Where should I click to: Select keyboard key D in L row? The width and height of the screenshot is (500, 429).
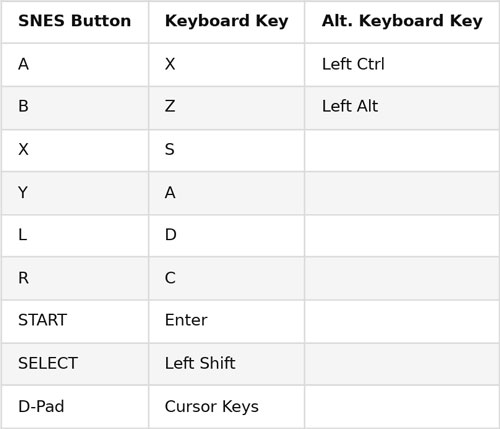(x=171, y=235)
